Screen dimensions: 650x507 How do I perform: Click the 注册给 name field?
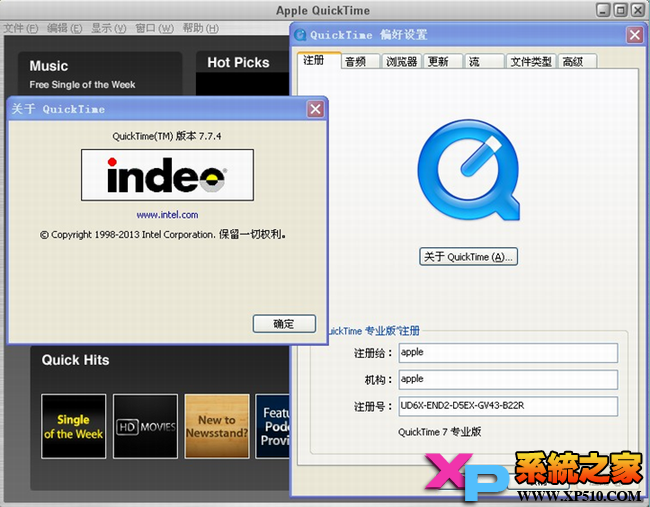(x=508, y=353)
